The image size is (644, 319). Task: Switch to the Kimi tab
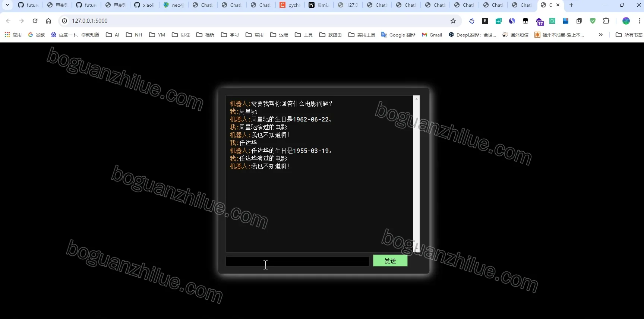click(x=319, y=5)
